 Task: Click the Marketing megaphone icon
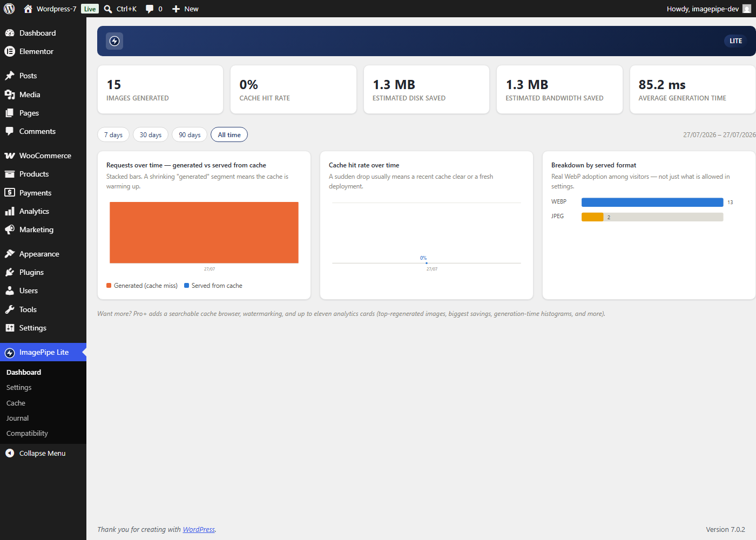point(10,230)
